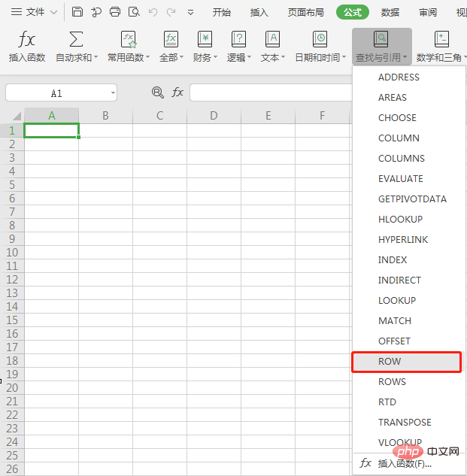Image resolution: width=467 pixels, height=476 pixels.
Task: Open the Name Box dropdown arrow
Action: pyautogui.click(x=112, y=92)
